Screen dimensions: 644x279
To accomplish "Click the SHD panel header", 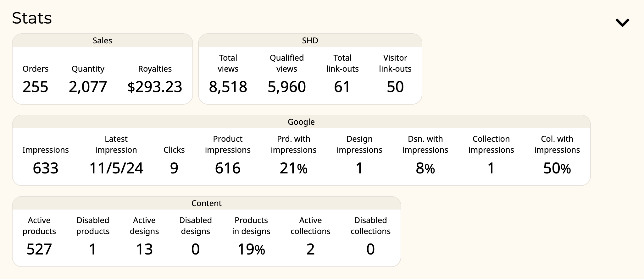I will [310, 41].
